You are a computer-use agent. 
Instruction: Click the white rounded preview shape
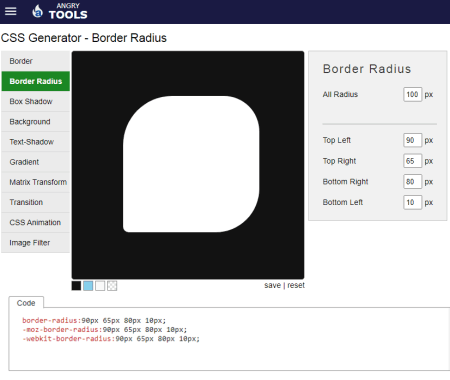coord(191,164)
